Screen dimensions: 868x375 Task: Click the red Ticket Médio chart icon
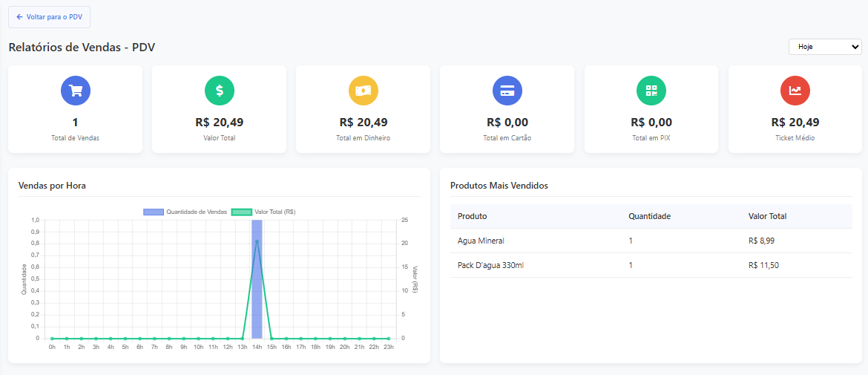click(795, 91)
